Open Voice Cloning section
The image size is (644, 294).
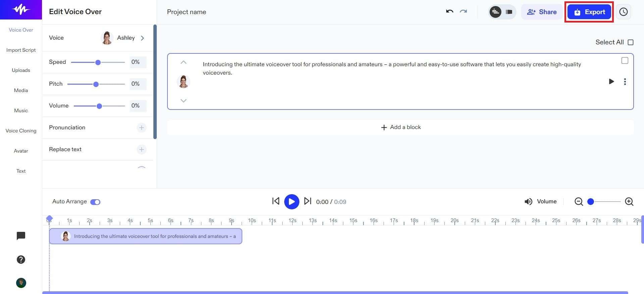pos(21,131)
